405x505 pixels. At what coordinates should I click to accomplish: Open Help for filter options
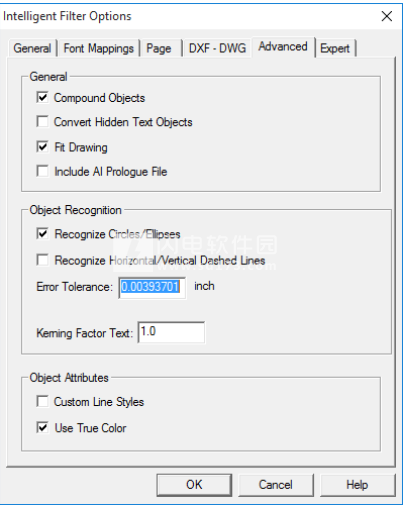[x=357, y=485]
